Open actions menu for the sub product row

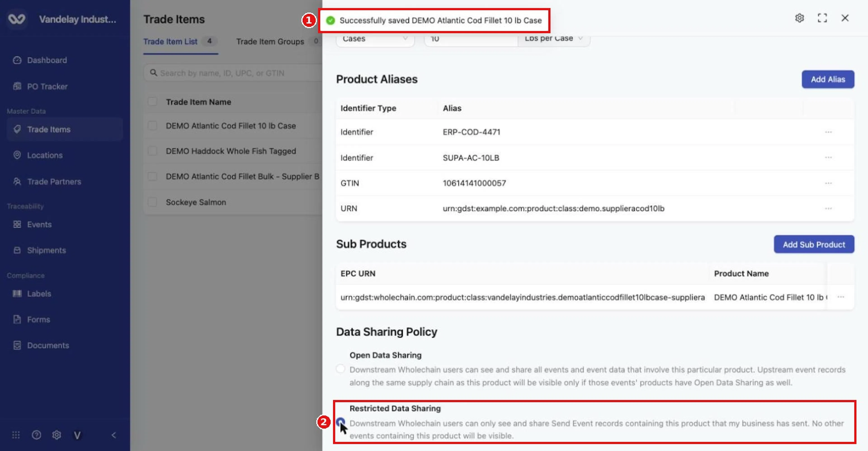pyautogui.click(x=841, y=297)
